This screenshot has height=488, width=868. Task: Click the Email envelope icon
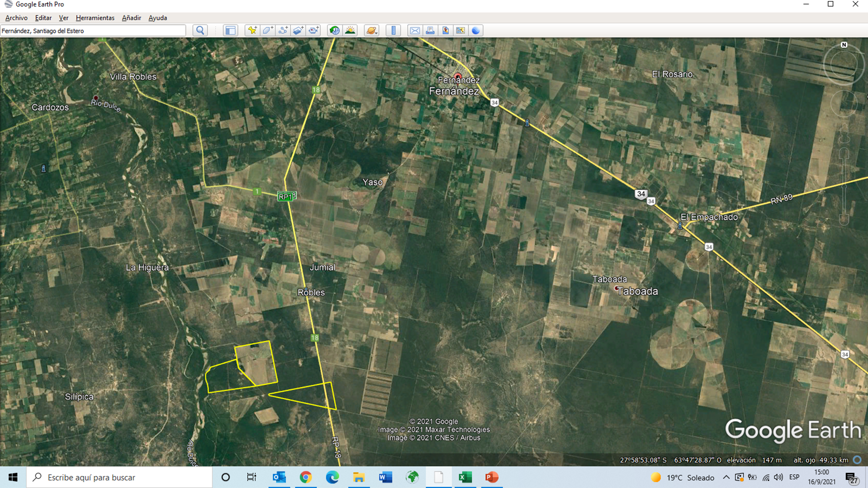pyautogui.click(x=415, y=30)
